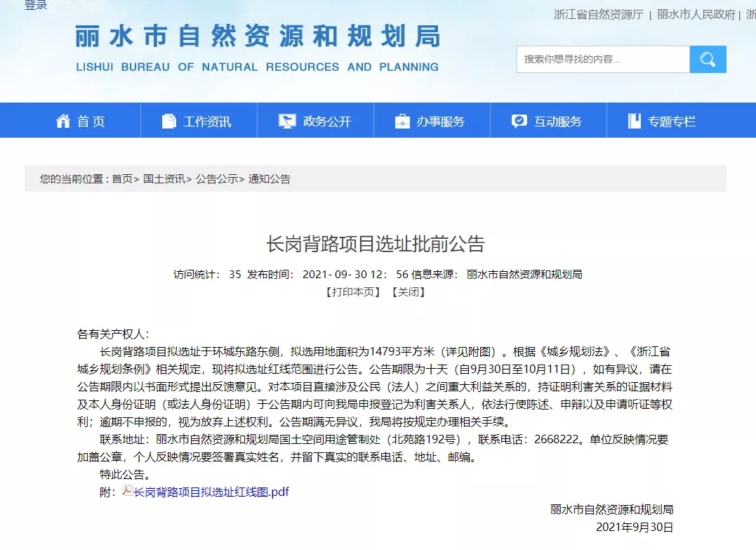Click 【打印本页】 to print the page
This screenshot has height=550, width=756.
tap(353, 292)
